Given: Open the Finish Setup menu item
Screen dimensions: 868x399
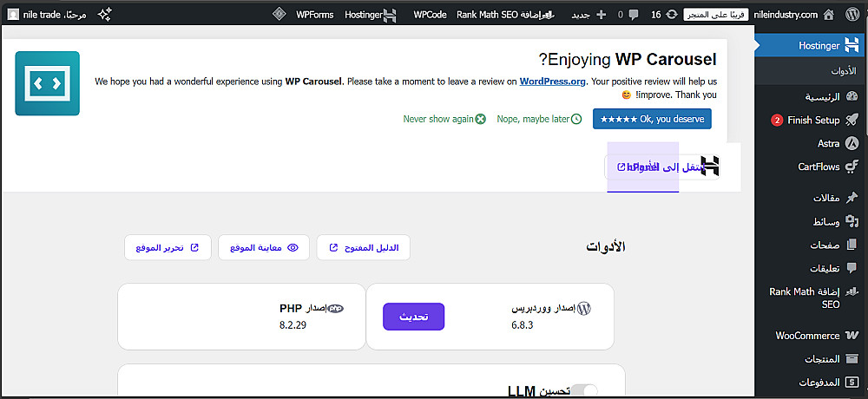Looking at the screenshot, I should (x=814, y=120).
